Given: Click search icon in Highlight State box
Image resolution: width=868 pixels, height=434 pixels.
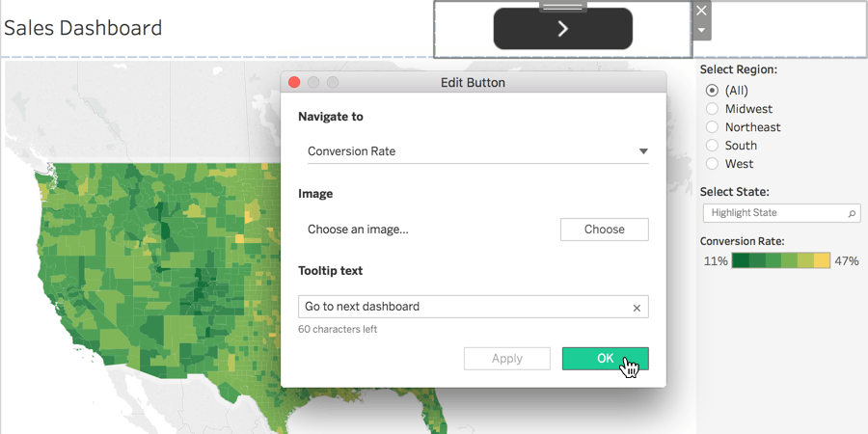Looking at the screenshot, I should [x=852, y=213].
